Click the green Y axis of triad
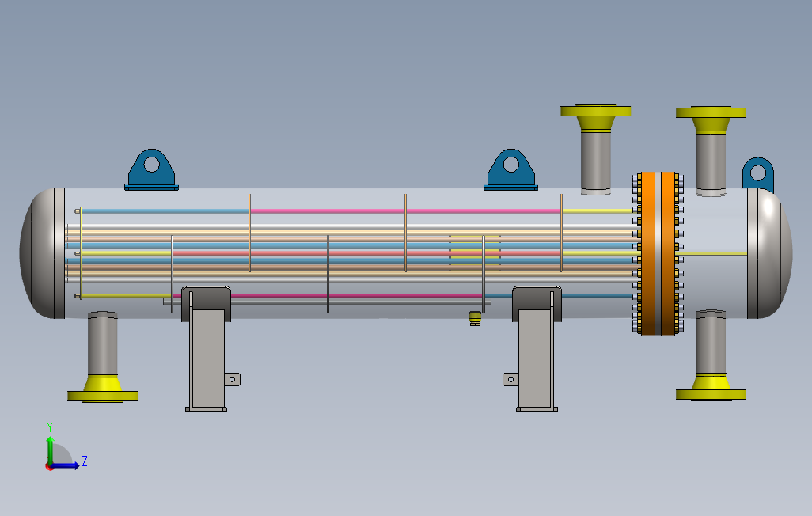812x516 pixels. (50, 450)
